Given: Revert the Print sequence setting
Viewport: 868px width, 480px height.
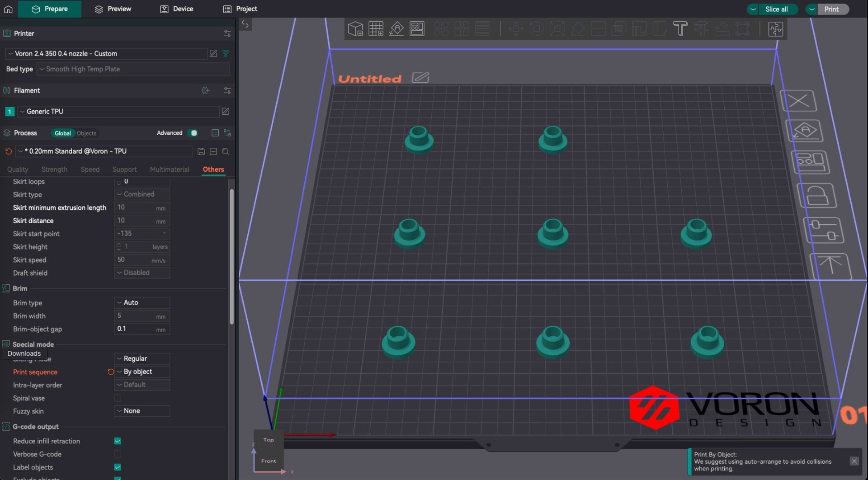Looking at the screenshot, I should pyautogui.click(x=111, y=372).
